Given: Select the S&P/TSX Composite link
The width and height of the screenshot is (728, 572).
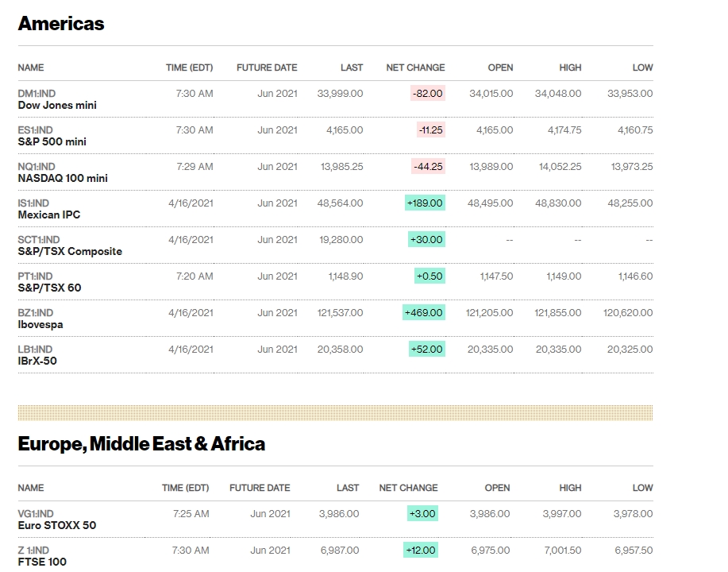Looking at the screenshot, I should [x=70, y=251].
